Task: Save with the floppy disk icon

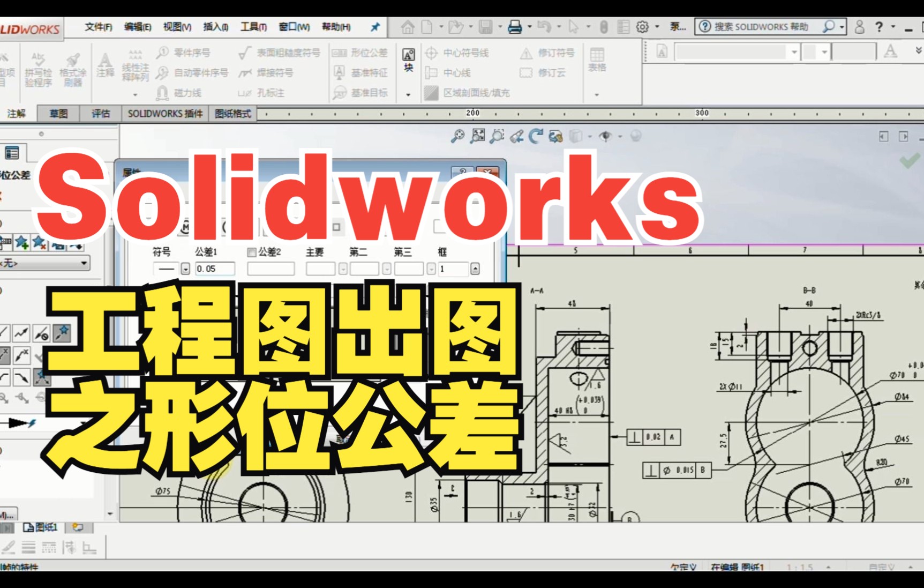Action: tap(485, 27)
